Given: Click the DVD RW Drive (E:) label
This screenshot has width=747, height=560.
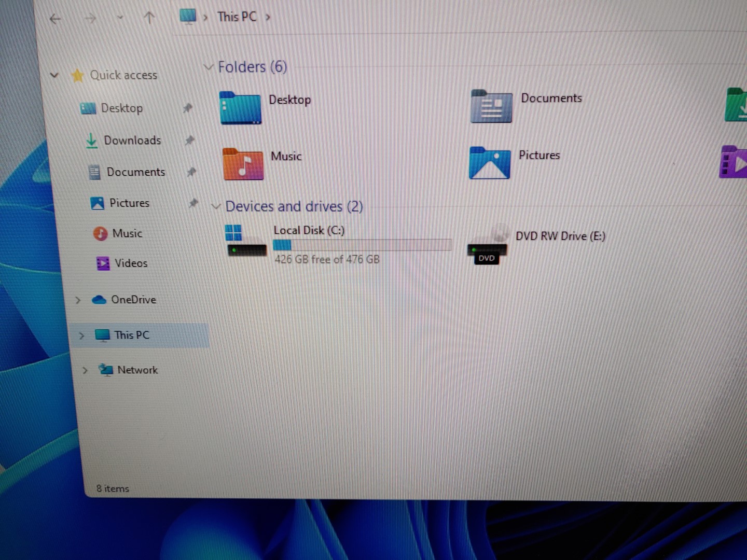Looking at the screenshot, I should coord(560,236).
